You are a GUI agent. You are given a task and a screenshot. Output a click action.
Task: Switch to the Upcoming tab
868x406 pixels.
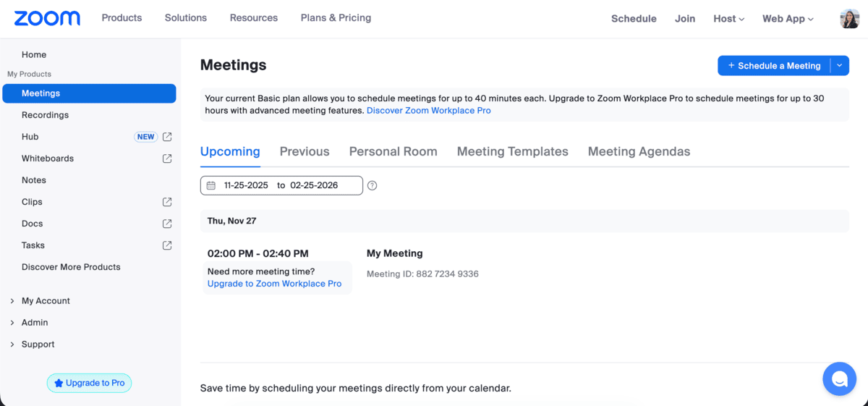coord(230,152)
